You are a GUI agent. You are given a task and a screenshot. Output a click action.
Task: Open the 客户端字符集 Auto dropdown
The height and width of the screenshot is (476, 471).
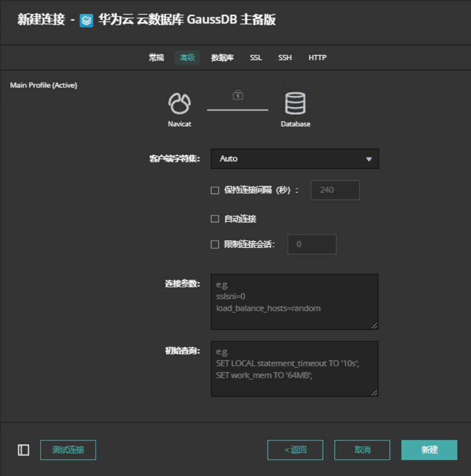[x=295, y=159]
